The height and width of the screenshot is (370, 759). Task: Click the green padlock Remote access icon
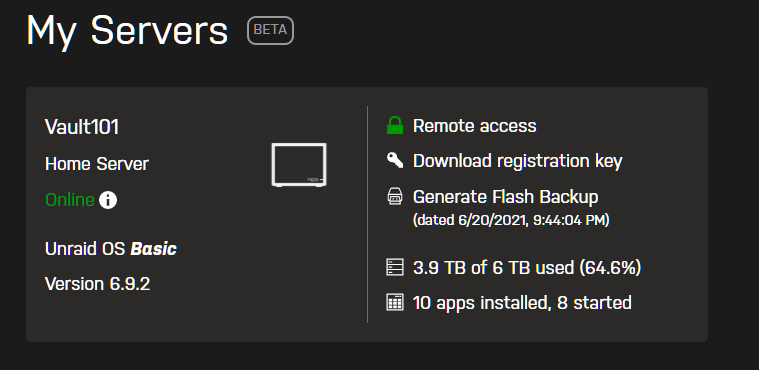(395, 125)
